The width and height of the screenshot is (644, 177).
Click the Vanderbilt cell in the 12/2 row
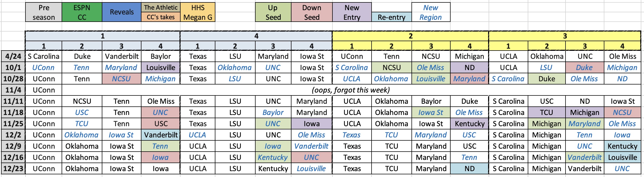[x=161, y=135]
